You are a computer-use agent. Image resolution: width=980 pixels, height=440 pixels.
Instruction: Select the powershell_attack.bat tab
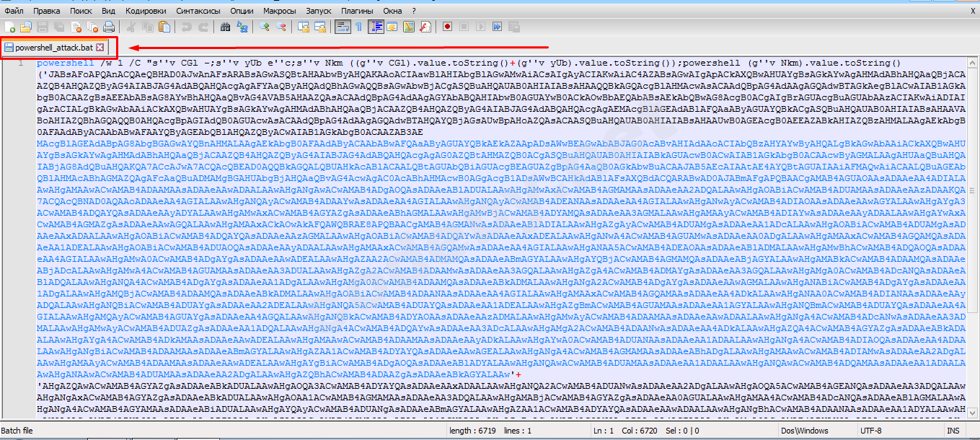tap(55, 47)
